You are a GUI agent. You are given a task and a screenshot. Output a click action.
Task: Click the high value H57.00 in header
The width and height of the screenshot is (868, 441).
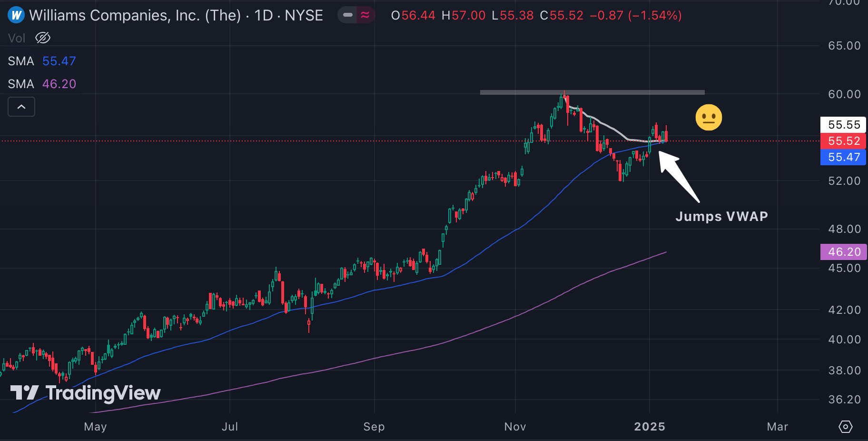[464, 15]
